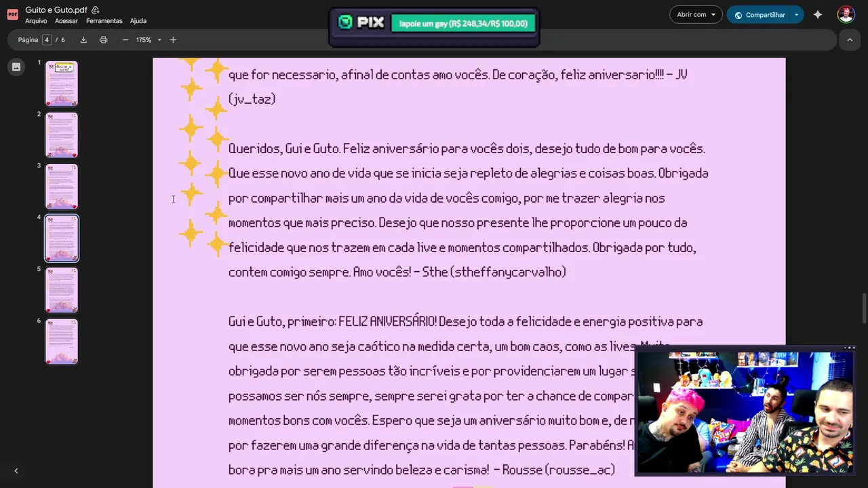Viewport: 868px width, 488px height.
Task: Open the Abrir com dropdown
Action: [x=696, y=15]
